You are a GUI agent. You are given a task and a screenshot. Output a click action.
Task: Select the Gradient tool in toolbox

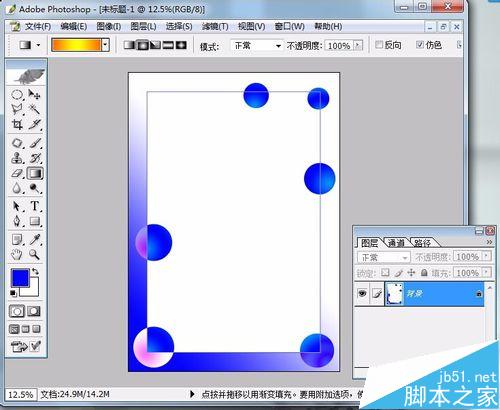(35, 173)
